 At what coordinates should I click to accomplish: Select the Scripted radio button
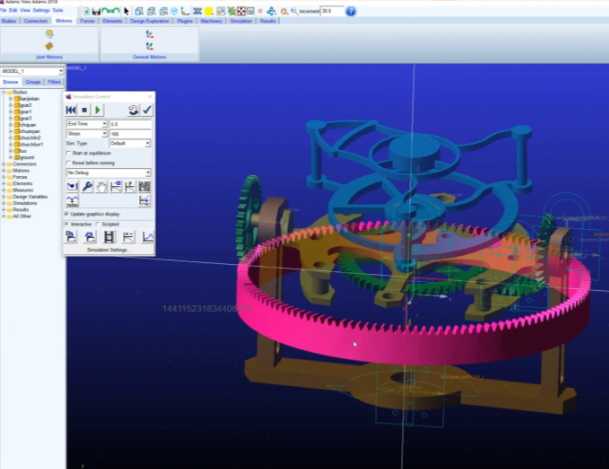coord(97,224)
